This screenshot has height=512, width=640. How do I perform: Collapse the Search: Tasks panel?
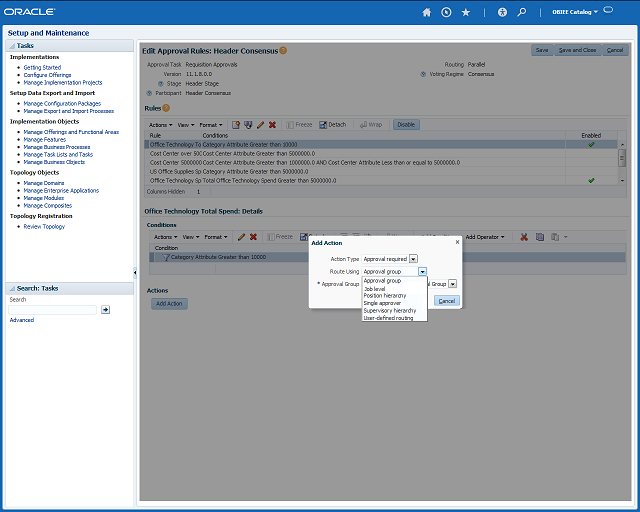12,288
